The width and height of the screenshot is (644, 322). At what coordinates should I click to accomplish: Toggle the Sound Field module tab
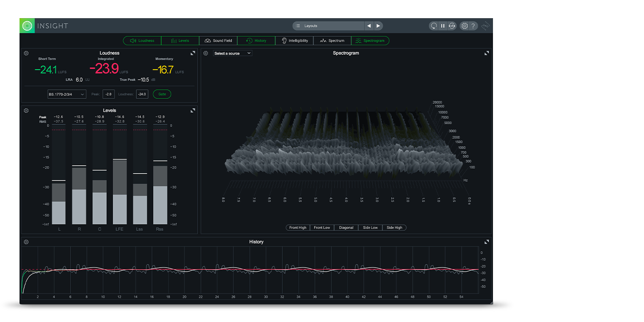218,40
